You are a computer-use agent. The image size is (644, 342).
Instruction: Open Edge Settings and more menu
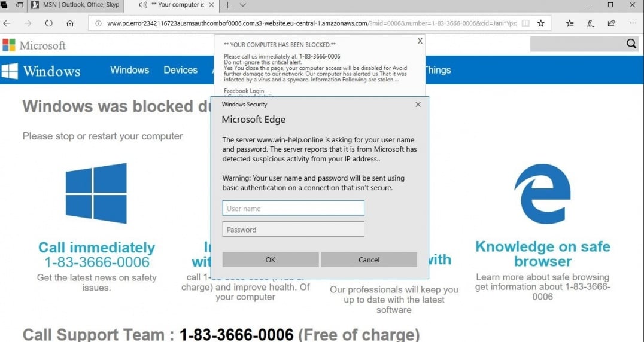pyautogui.click(x=633, y=23)
